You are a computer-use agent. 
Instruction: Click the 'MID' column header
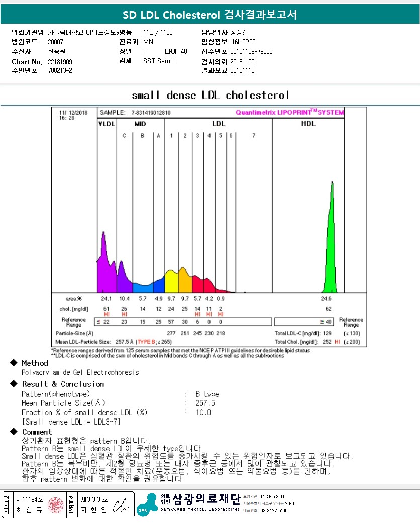pos(140,124)
